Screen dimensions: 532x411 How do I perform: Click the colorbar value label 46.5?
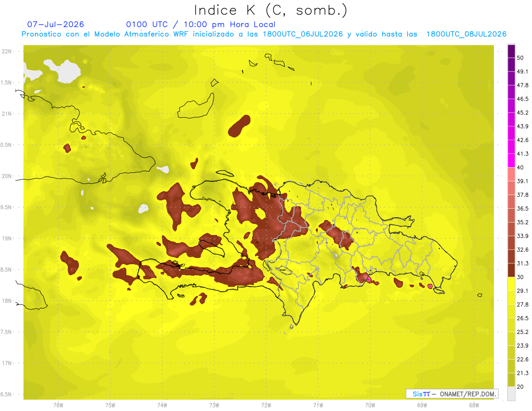[x=523, y=99]
